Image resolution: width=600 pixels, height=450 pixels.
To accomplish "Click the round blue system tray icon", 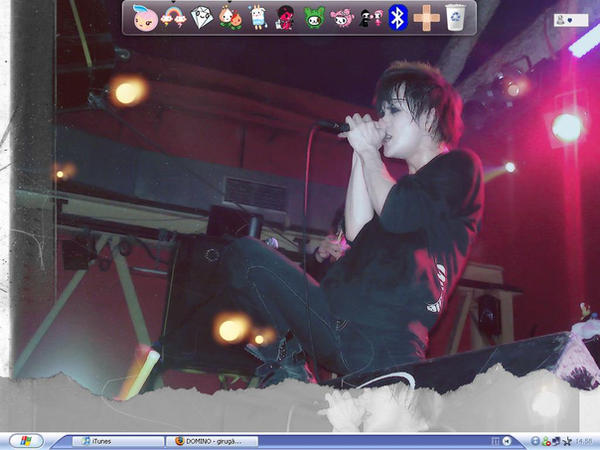I will click(535, 441).
